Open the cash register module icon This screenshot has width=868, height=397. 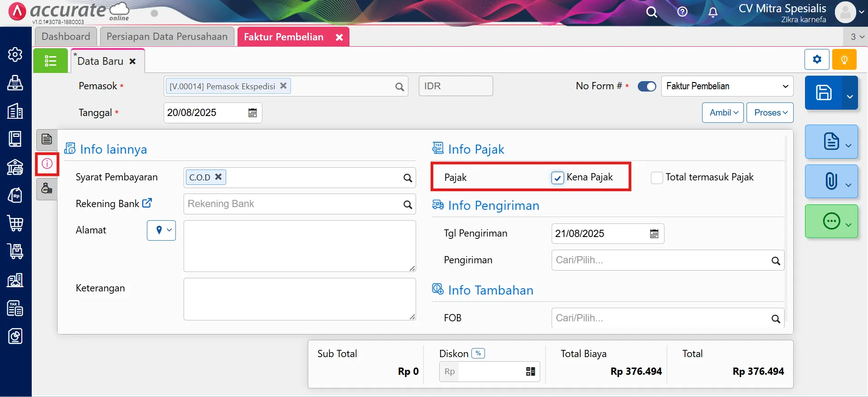(15, 83)
